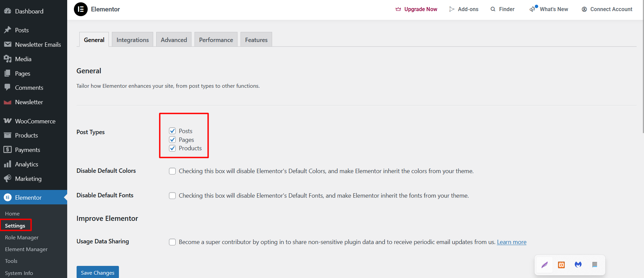Open Role Manager submenu item
The height and width of the screenshot is (278, 644).
tap(22, 237)
